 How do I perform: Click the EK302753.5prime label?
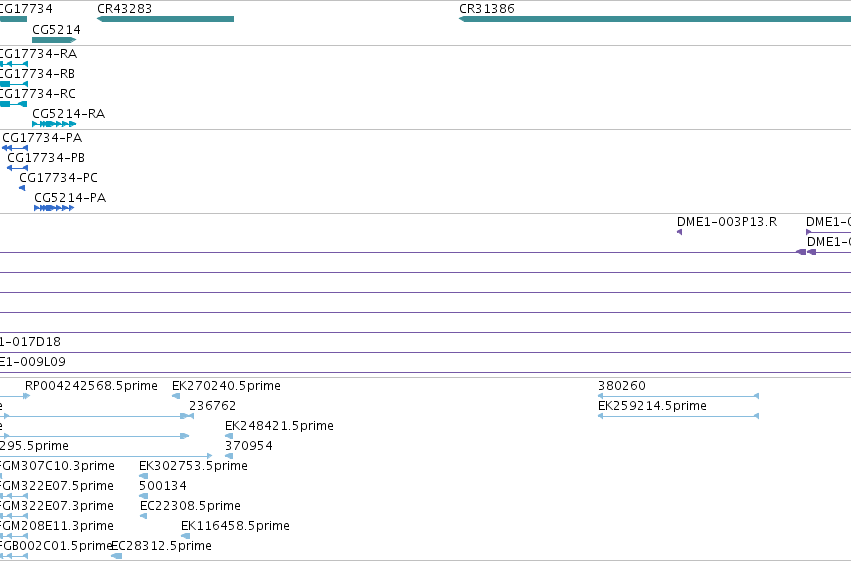pyautogui.click(x=194, y=466)
